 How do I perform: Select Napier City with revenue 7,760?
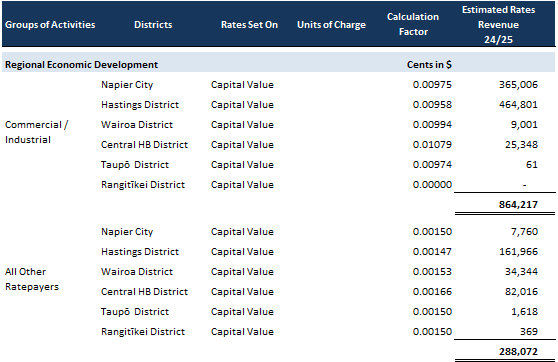[127, 232]
